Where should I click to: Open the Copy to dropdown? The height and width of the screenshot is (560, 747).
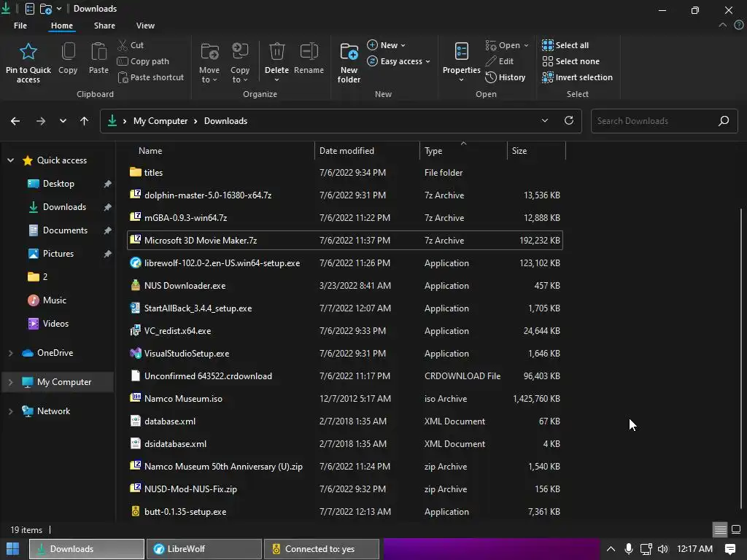click(x=239, y=63)
